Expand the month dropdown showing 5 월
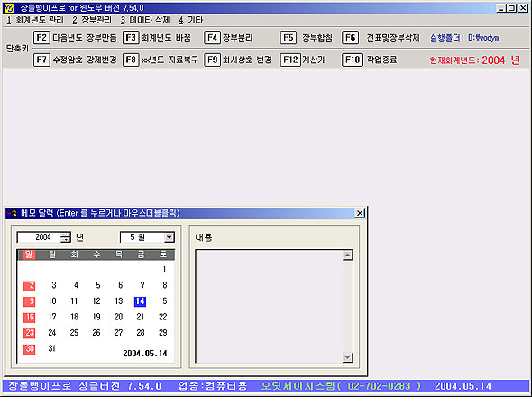The image size is (532, 397). click(169, 237)
